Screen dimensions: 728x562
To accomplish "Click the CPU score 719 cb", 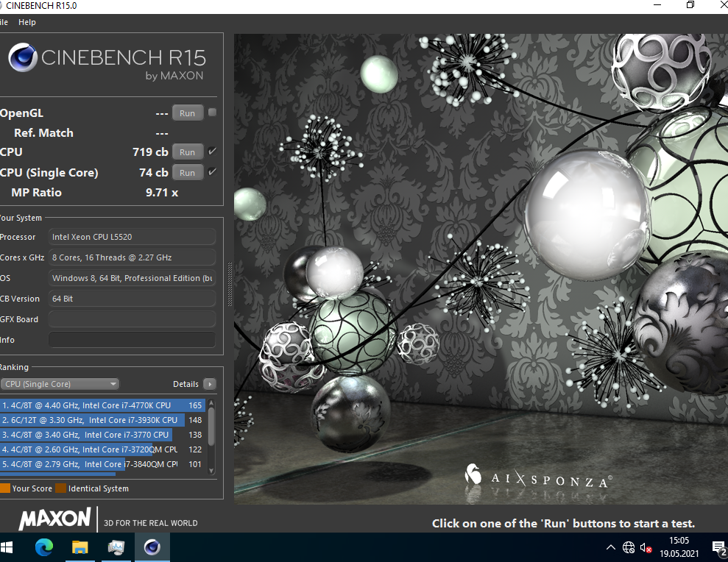I will click(150, 152).
